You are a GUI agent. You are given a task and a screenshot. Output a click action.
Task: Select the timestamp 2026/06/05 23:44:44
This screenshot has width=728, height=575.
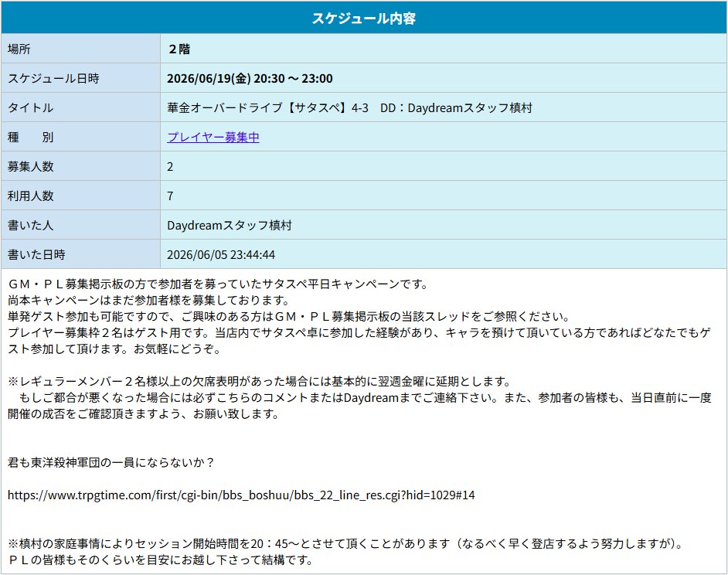pyautogui.click(x=221, y=254)
